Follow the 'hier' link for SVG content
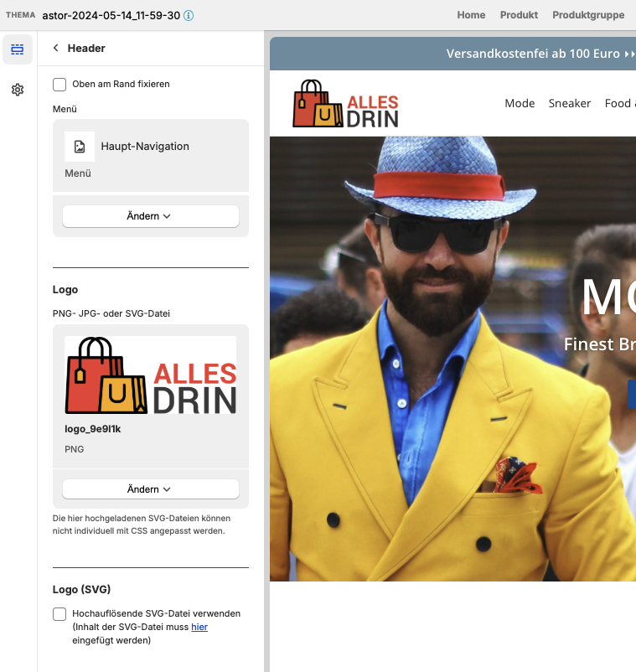This screenshot has width=636, height=672. [199, 627]
